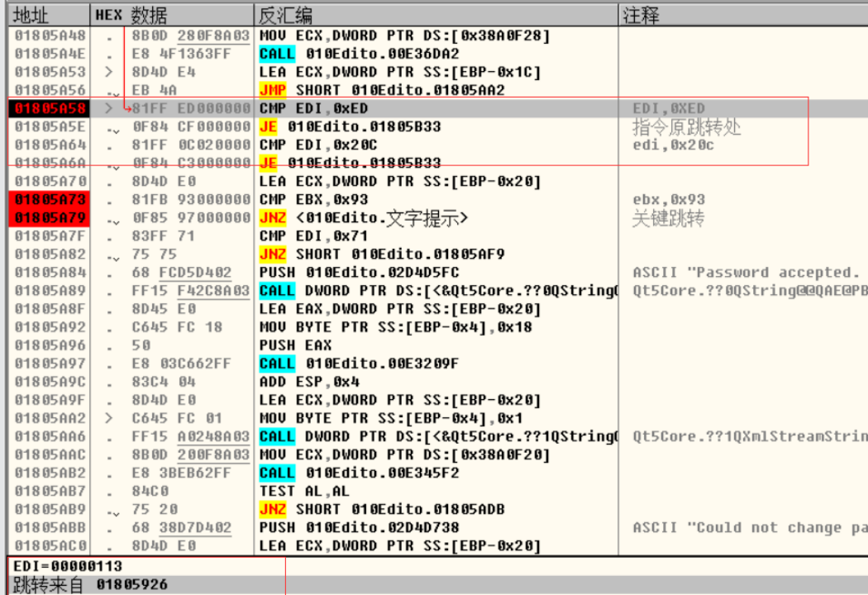This screenshot has width=868, height=595.
Task: Select the CMP EDI,0xED instruction
Action: tap(314, 108)
